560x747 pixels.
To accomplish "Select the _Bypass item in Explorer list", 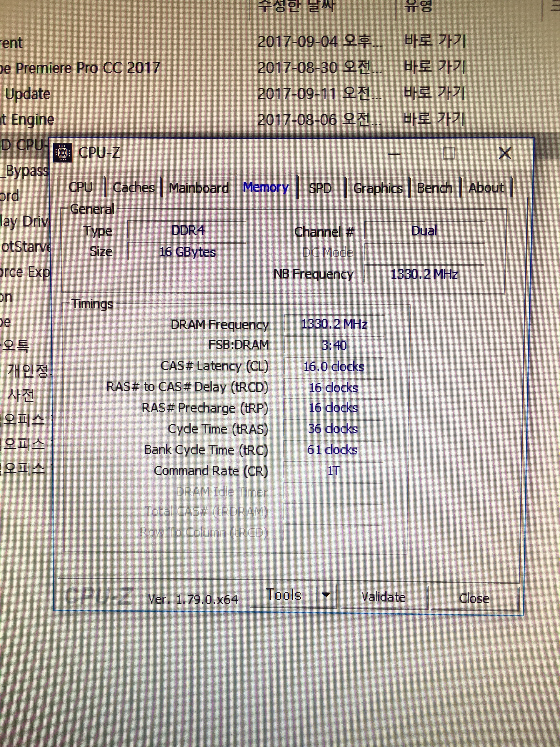I will click(x=24, y=171).
